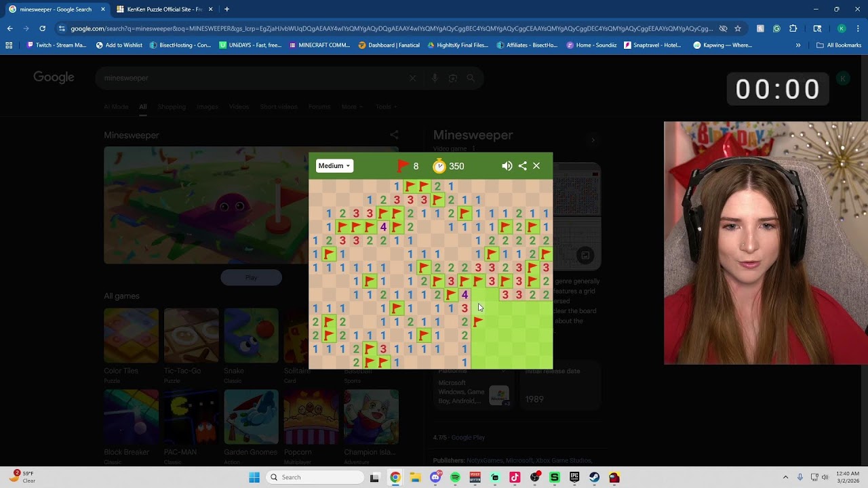868x488 pixels.
Task: Open a new tab with the plus button
Action: [x=226, y=9]
